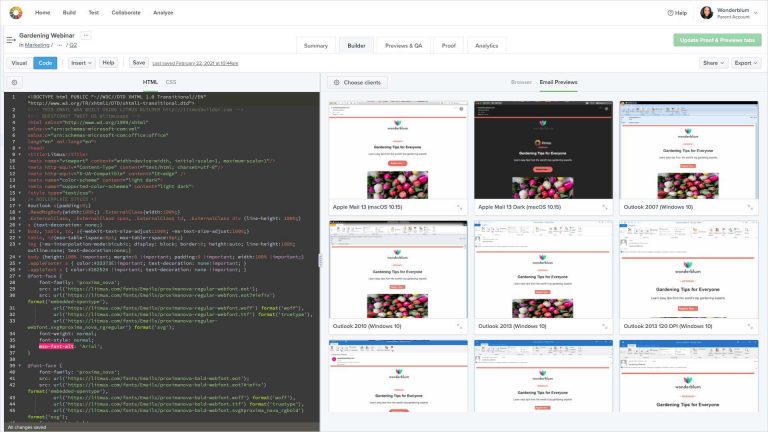The width and height of the screenshot is (768, 432).
Task: Go to Home in top navigation
Action: pos(43,13)
